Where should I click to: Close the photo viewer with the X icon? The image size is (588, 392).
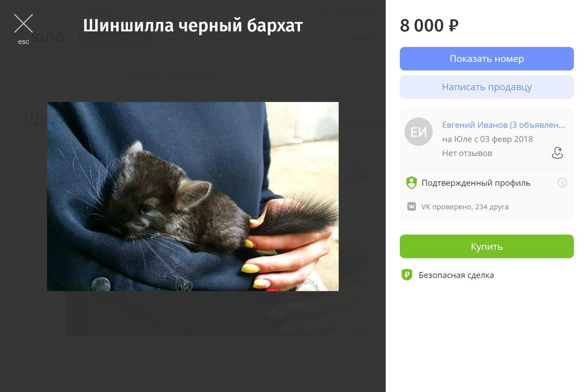click(24, 24)
